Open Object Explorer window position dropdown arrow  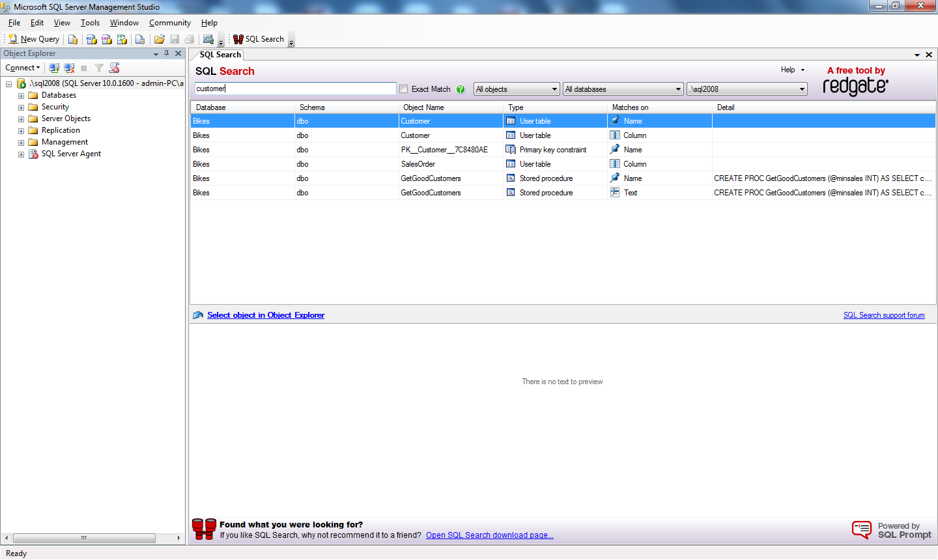point(156,54)
